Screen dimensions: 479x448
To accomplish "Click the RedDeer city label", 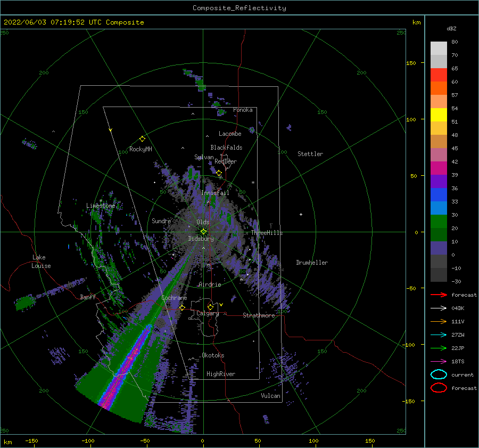I will (x=226, y=161).
